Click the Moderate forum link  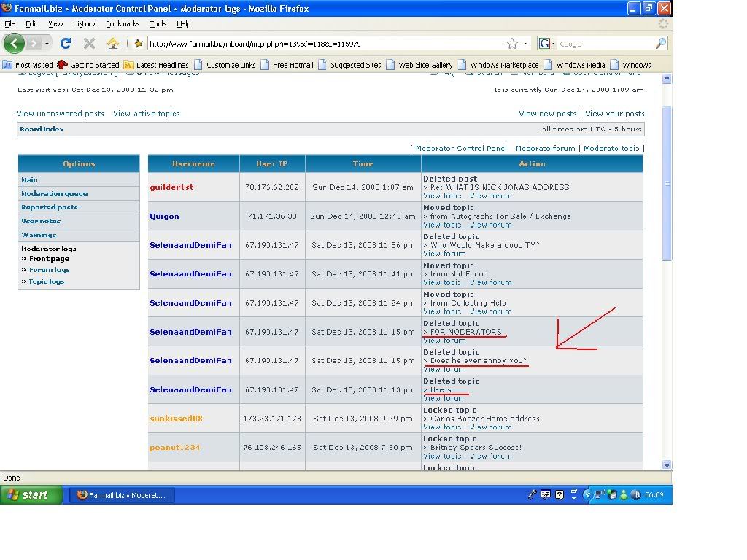click(546, 149)
